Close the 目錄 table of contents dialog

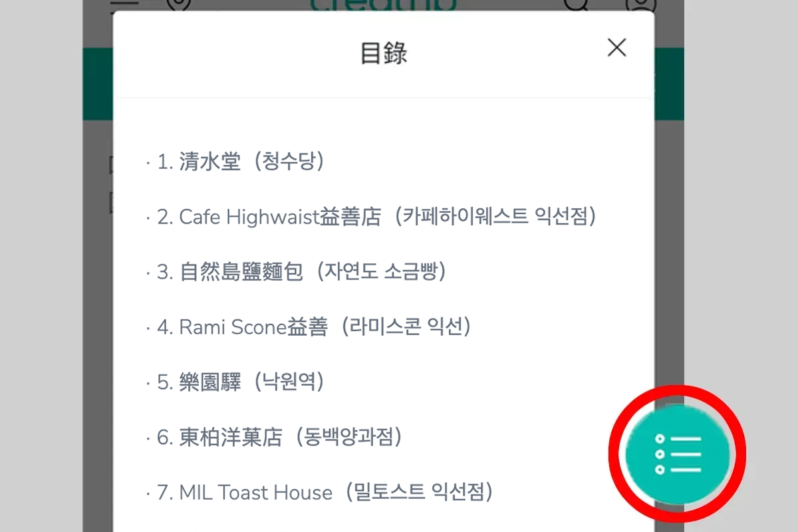(617, 48)
